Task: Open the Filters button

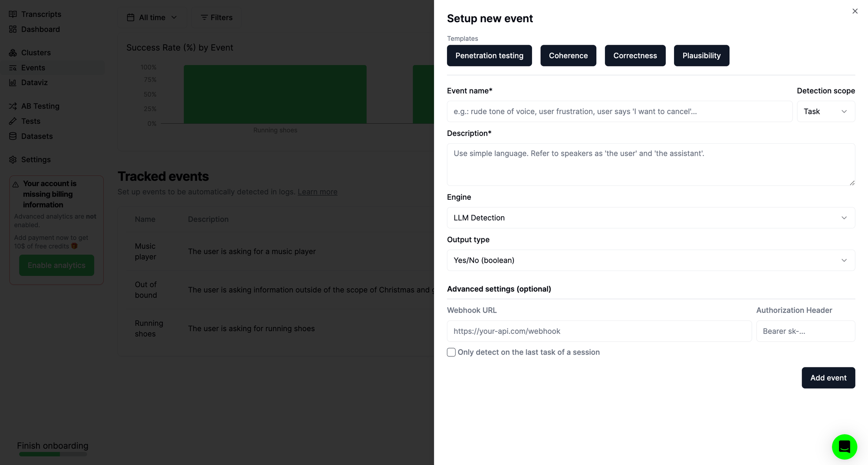Action: tap(216, 17)
